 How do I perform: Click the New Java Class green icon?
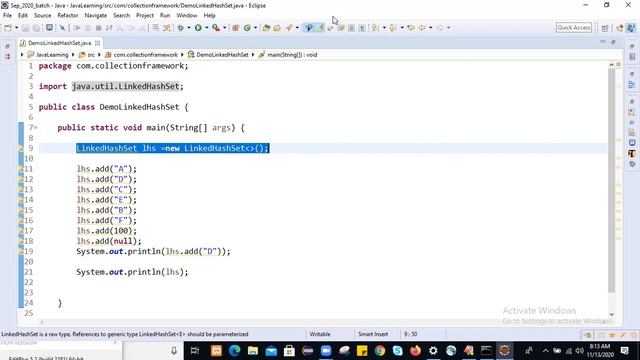(x=247, y=28)
